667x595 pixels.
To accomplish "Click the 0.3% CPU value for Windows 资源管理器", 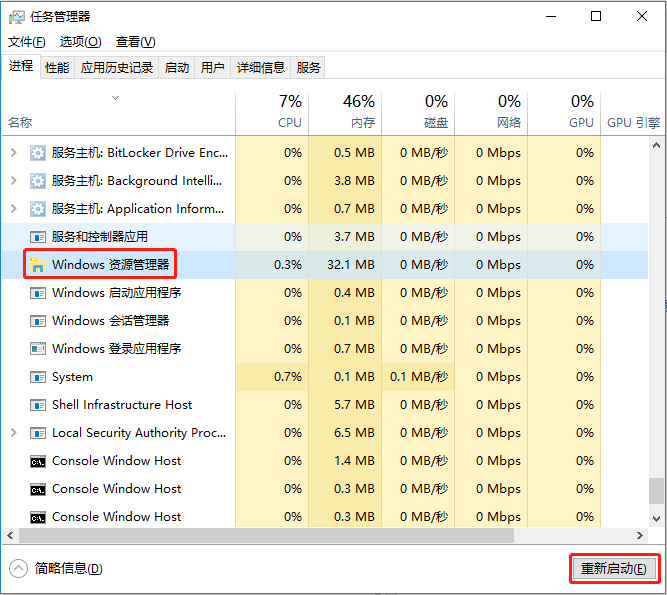I will point(288,265).
